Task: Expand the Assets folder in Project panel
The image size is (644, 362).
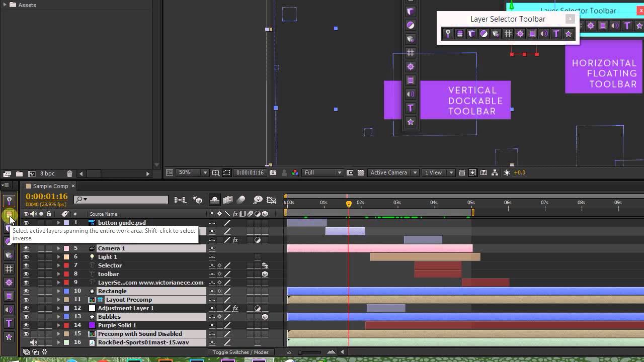Action: click(5, 5)
